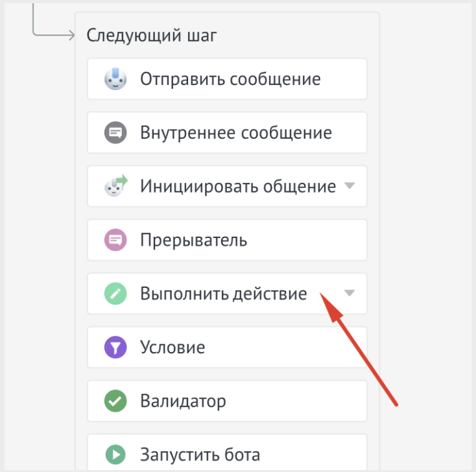Click the purple funnel icon for Условие
The image size is (476, 472).
(x=115, y=348)
